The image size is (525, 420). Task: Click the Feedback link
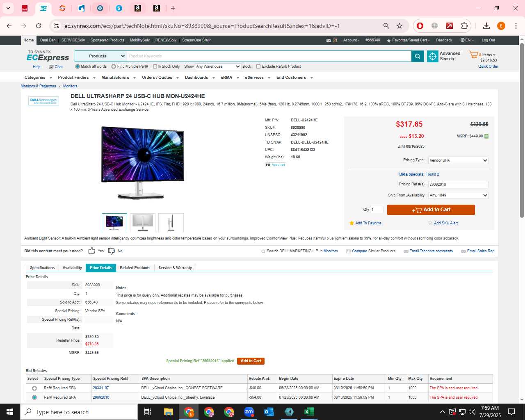click(444, 40)
